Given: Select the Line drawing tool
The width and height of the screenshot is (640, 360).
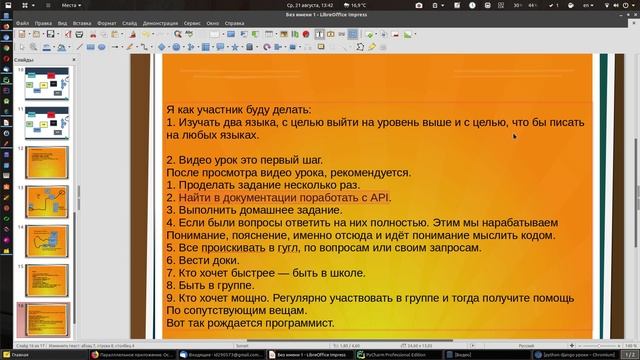Looking at the screenshot, I should (x=80, y=47).
